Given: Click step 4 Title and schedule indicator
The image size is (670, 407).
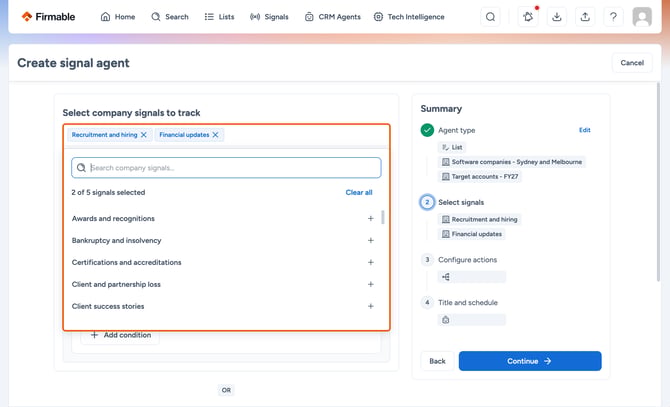Looking at the screenshot, I should pyautogui.click(x=427, y=302).
